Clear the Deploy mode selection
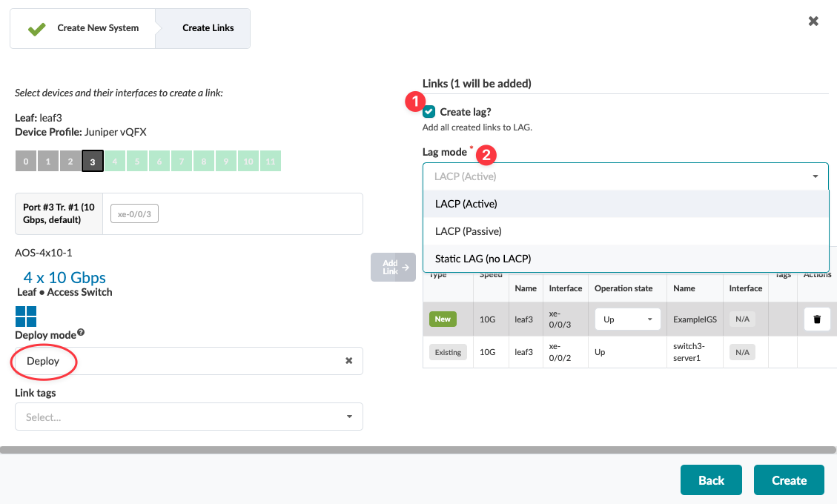Image resolution: width=837 pixels, height=504 pixels. [348, 361]
